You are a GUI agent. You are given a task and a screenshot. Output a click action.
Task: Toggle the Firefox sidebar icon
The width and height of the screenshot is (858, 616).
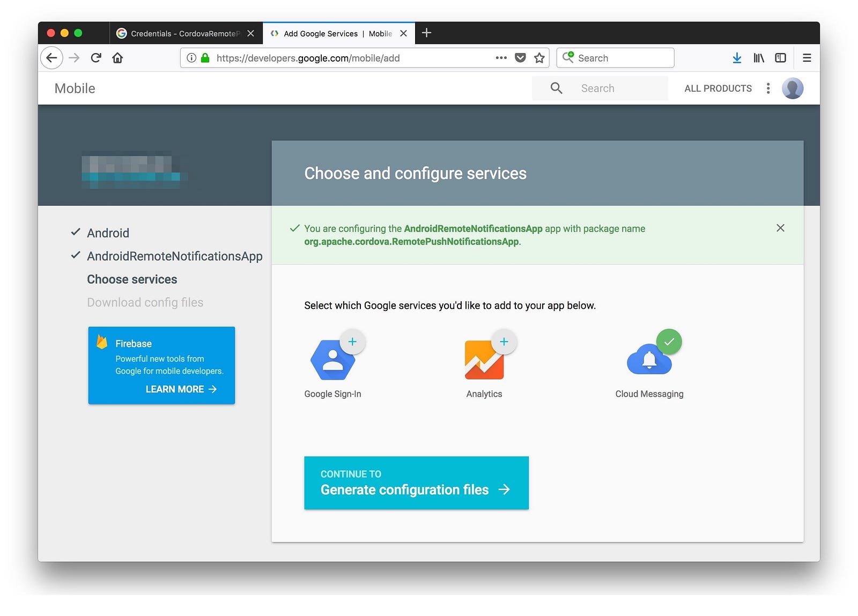click(x=780, y=58)
